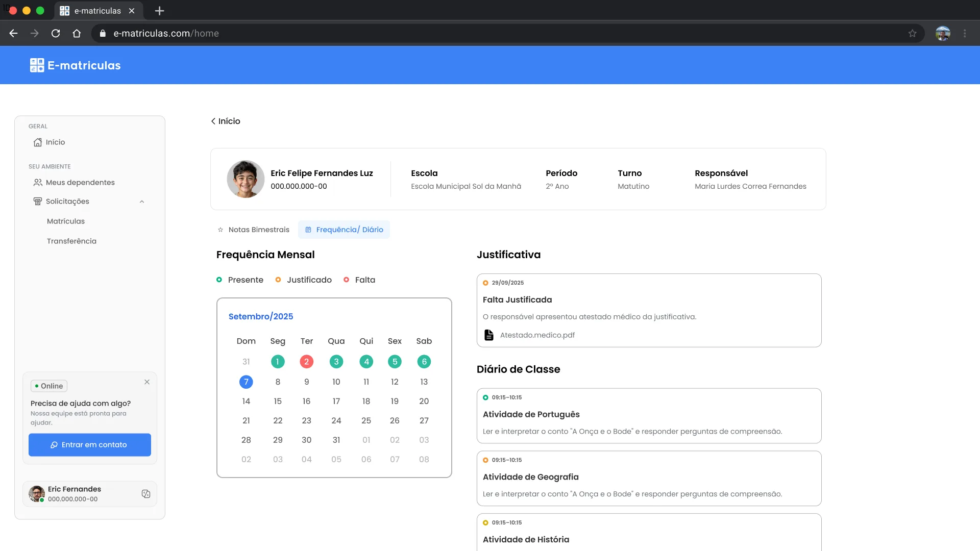Click the switch account icon beside Eric Fernandes

click(146, 494)
